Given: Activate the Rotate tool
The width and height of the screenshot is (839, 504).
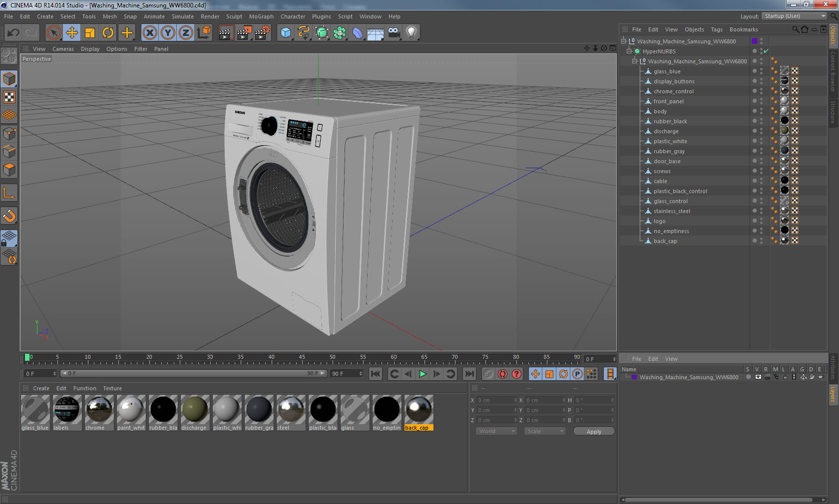Looking at the screenshot, I should point(108,33).
